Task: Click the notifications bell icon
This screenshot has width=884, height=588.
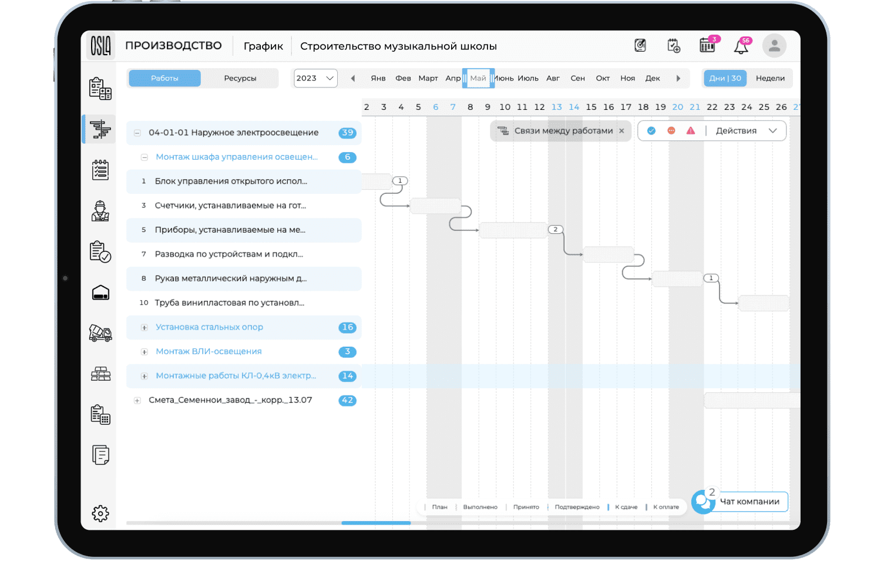Action: pyautogui.click(x=741, y=46)
